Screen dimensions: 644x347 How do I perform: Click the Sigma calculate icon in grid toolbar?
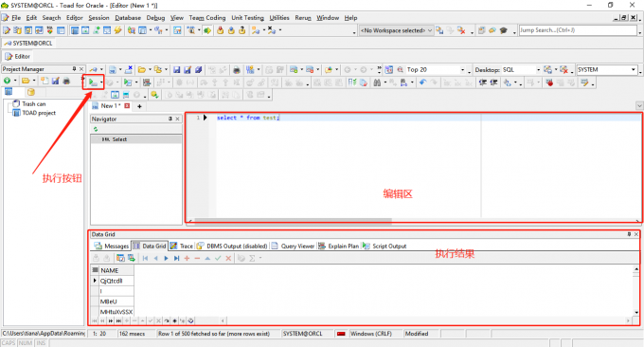(x=252, y=258)
